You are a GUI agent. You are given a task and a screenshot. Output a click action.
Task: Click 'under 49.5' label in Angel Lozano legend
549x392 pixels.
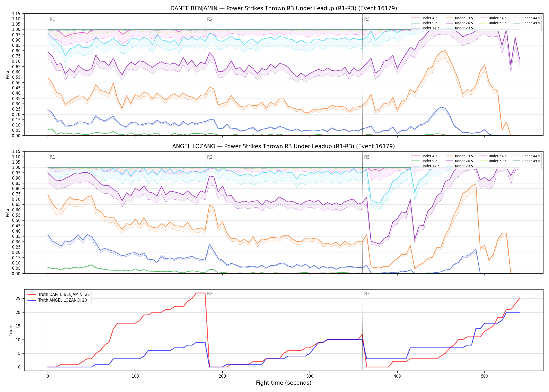(531, 161)
